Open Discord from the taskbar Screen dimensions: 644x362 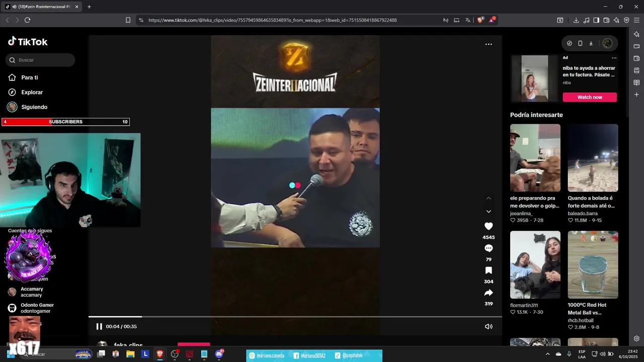[219, 354]
